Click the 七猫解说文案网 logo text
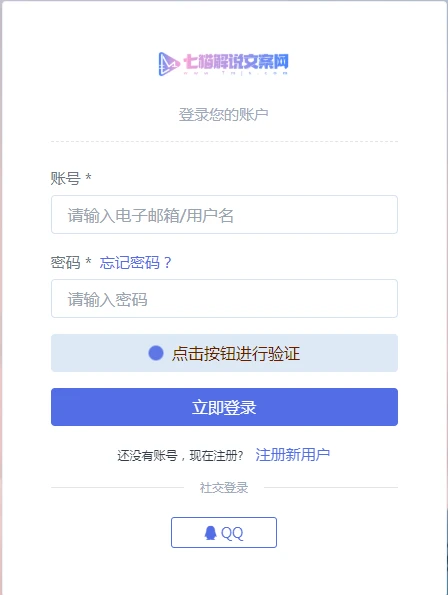 click(x=236, y=61)
